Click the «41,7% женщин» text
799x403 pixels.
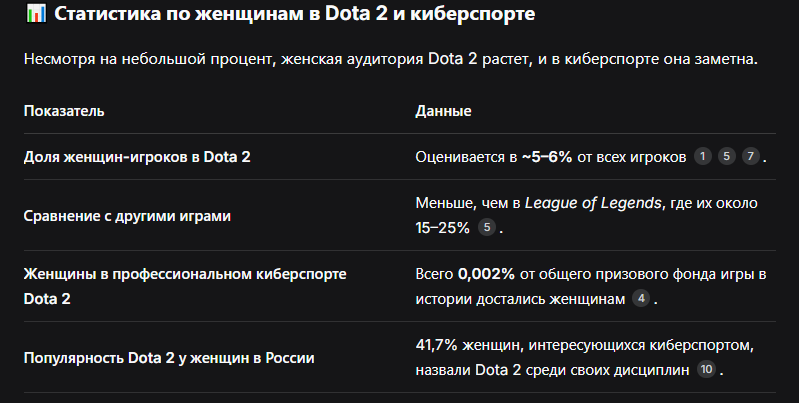point(468,345)
